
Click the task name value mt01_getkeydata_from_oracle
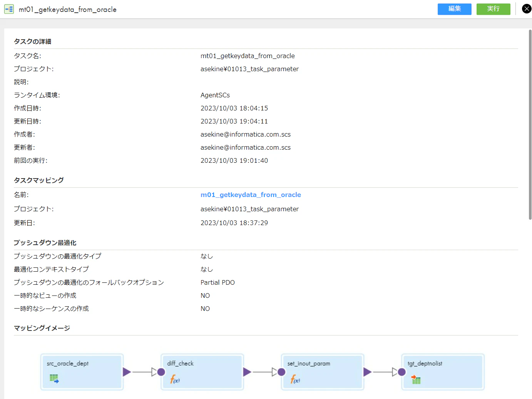pyautogui.click(x=248, y=56)
